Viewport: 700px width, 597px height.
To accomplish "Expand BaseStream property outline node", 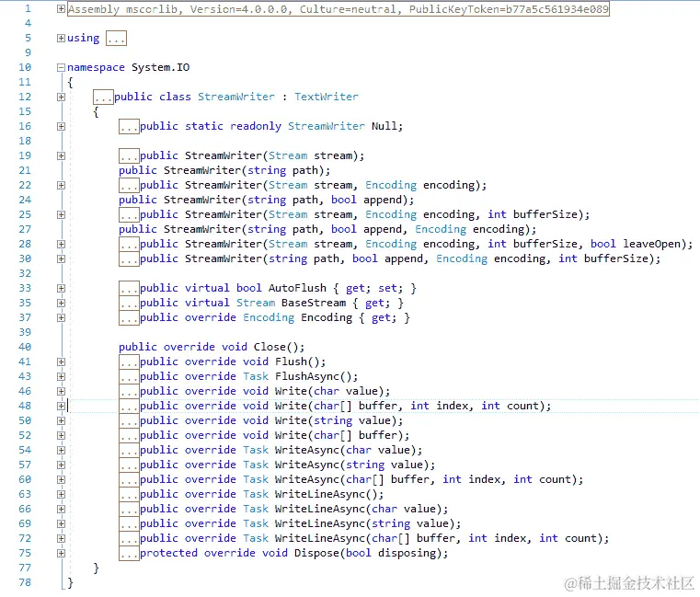I will click(x=61, y=304).
